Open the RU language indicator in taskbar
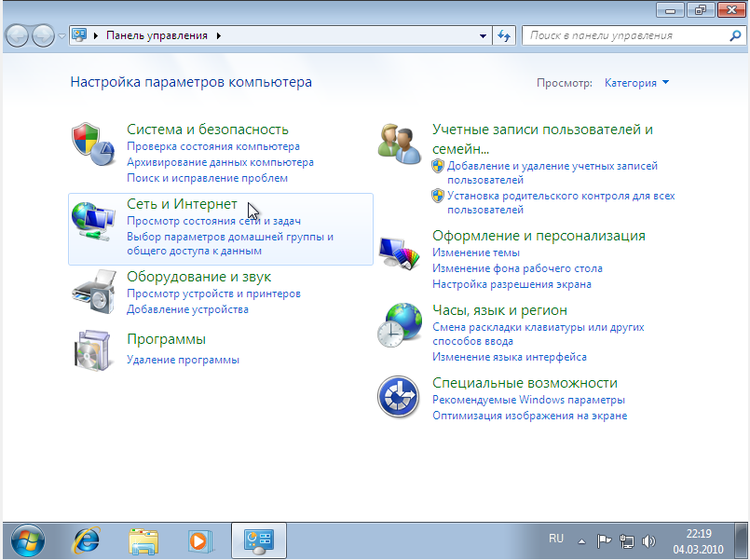The image size is (750, 560). pos(556,539)
